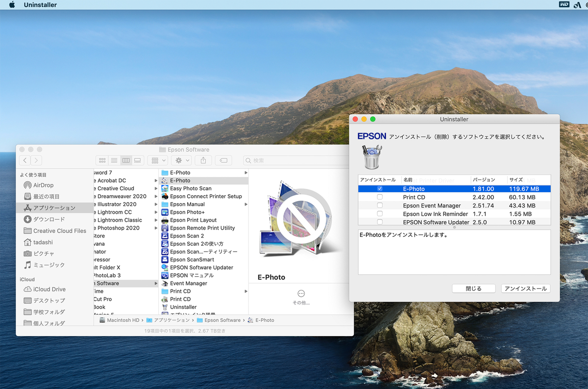Select デスクトップ in Finder sidebar

tap(44, 301)
